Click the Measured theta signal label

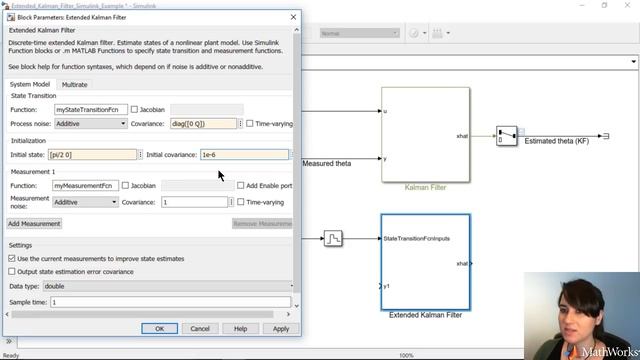pos(327,163)
